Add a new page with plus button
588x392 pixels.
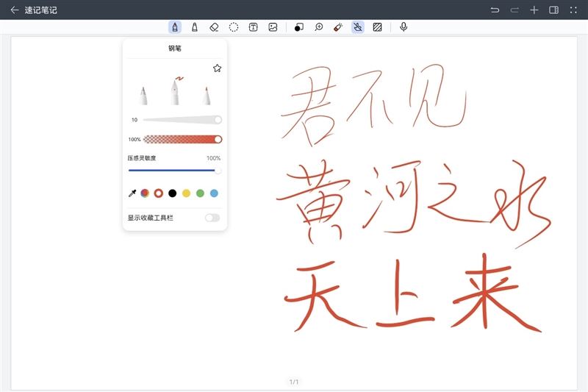[534, 10]
